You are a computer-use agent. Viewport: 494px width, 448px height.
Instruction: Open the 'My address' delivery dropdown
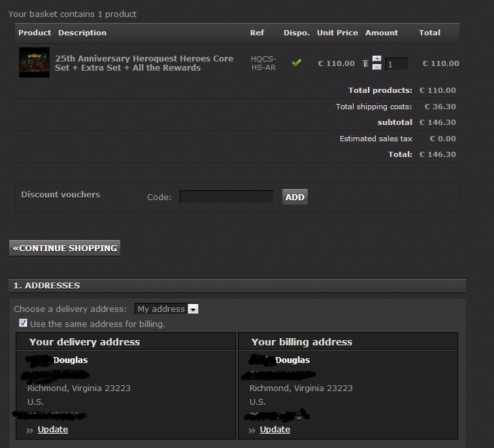point(166,309)
